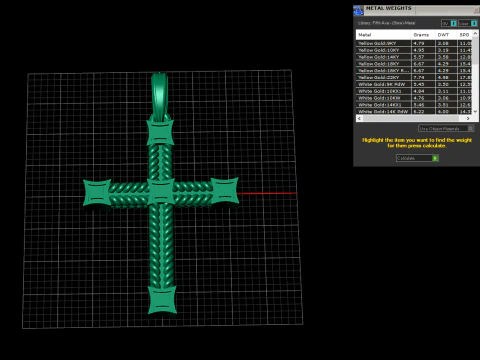Click horizontal scroll-left arrow in table
The width and height of the screenshot is (480, 360).
point(359,118)
